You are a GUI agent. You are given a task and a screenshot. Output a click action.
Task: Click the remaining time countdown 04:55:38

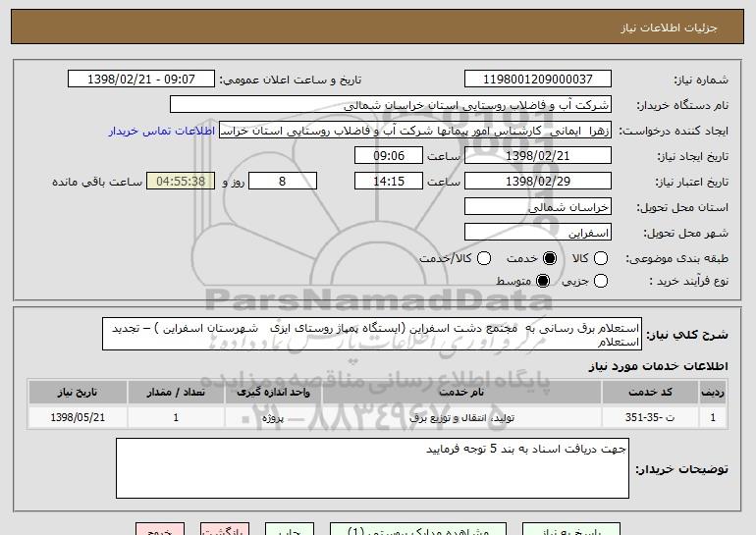[x=181, y=182]
